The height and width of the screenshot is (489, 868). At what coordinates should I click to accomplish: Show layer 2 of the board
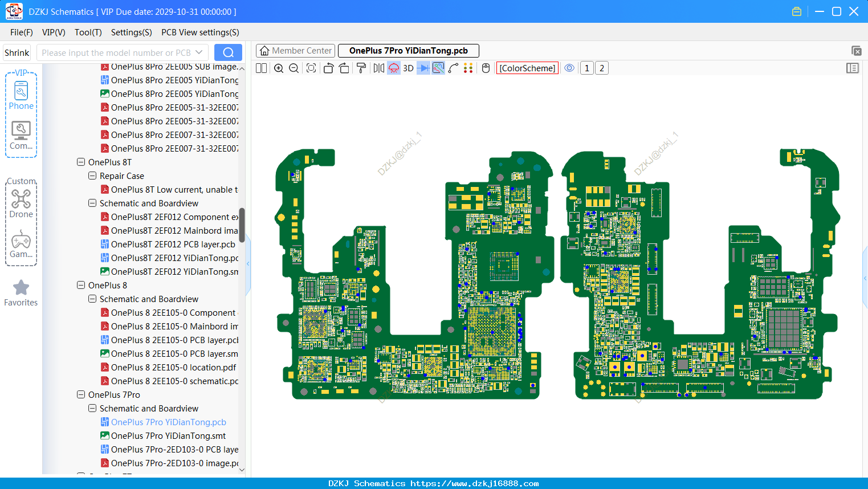pos(602,68)
